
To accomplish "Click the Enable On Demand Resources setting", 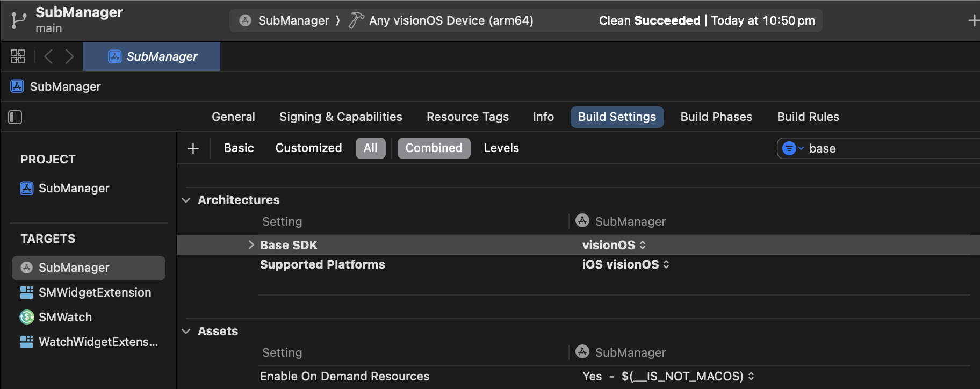I will pyautogui.click(x=344, y=376).
